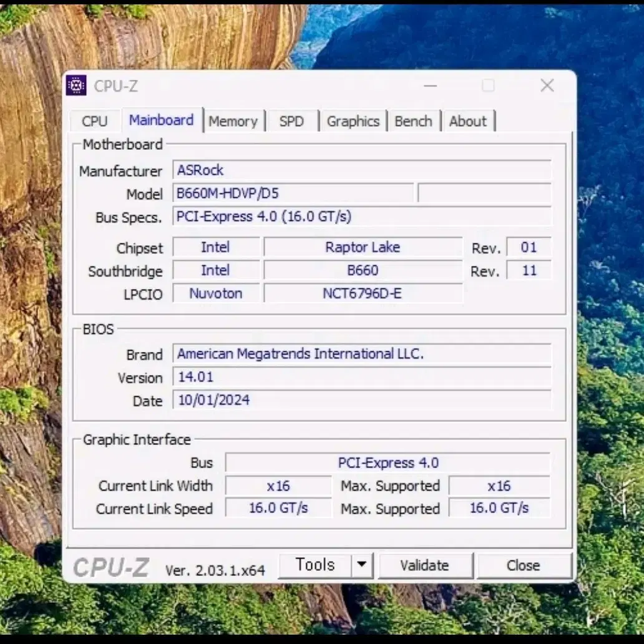Screen dimensions: 644x644
Task: Open the SPD tab
Action: point(291,121)
